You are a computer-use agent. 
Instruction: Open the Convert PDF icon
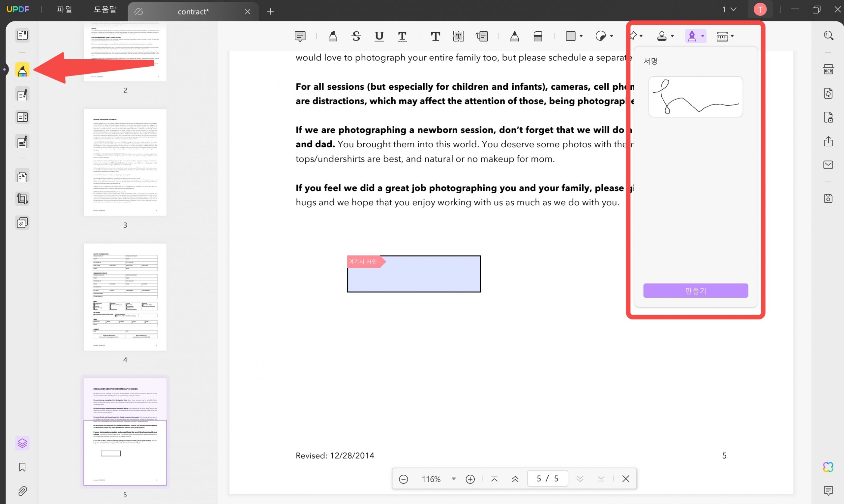[829, 93]
